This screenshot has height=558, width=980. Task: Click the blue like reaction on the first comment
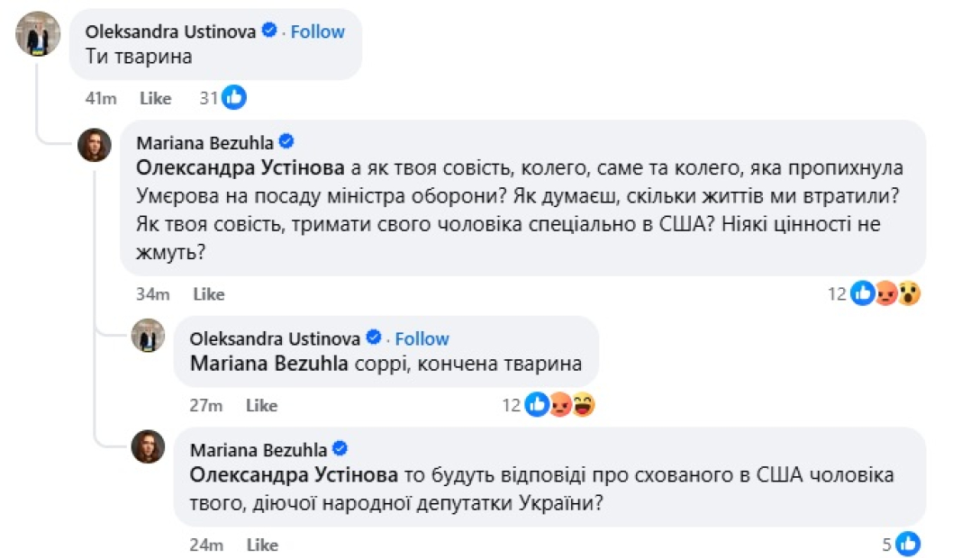tap(234, 98)
